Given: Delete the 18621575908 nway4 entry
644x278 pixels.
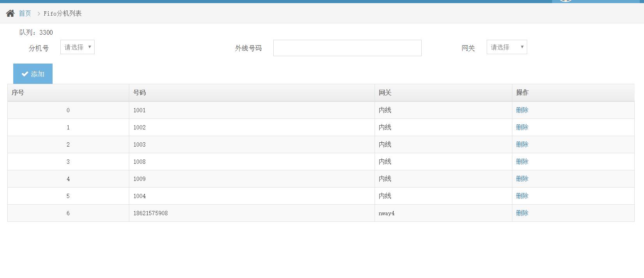Looking at the screenshot, I should tap(522, 213).
